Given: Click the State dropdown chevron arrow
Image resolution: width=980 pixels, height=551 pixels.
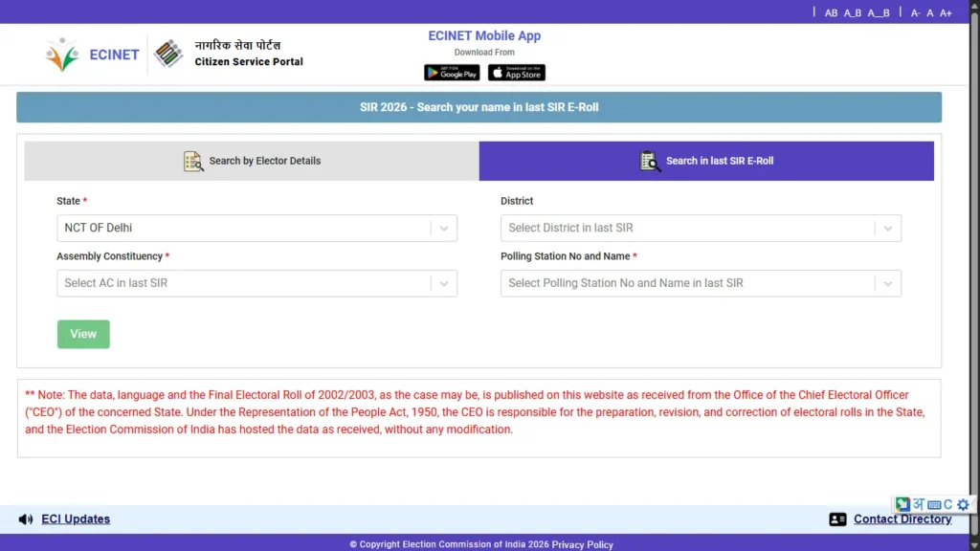Looking at the screenshot, I should [x=444, y=229].
